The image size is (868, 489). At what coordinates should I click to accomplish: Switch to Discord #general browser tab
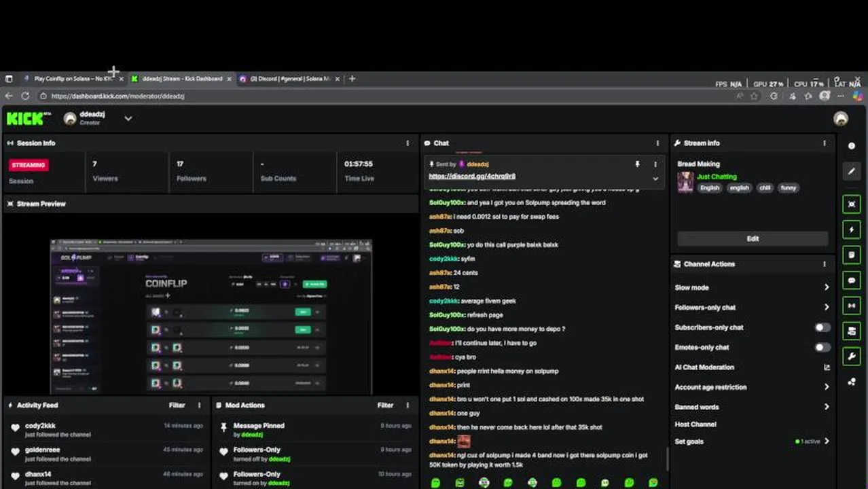(x=290, y=79)
